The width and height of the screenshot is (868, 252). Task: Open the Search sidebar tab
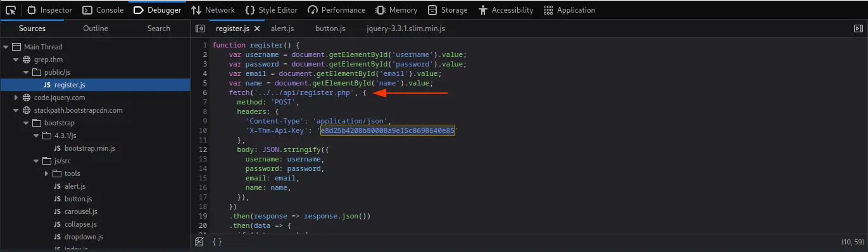click(x=159, y=28)
